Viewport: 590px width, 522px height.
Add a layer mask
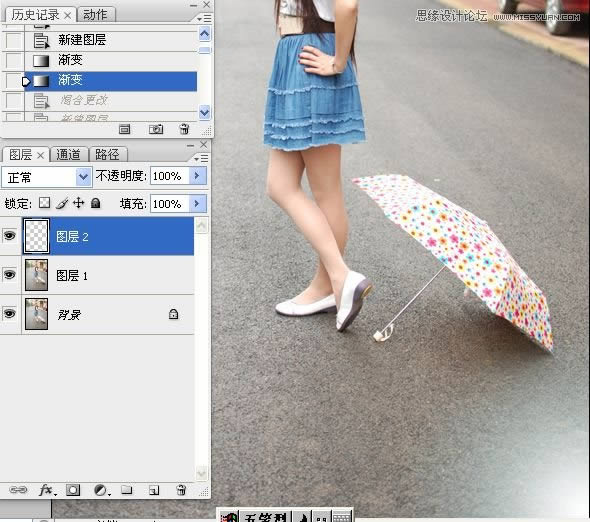(x=73, y=490)
